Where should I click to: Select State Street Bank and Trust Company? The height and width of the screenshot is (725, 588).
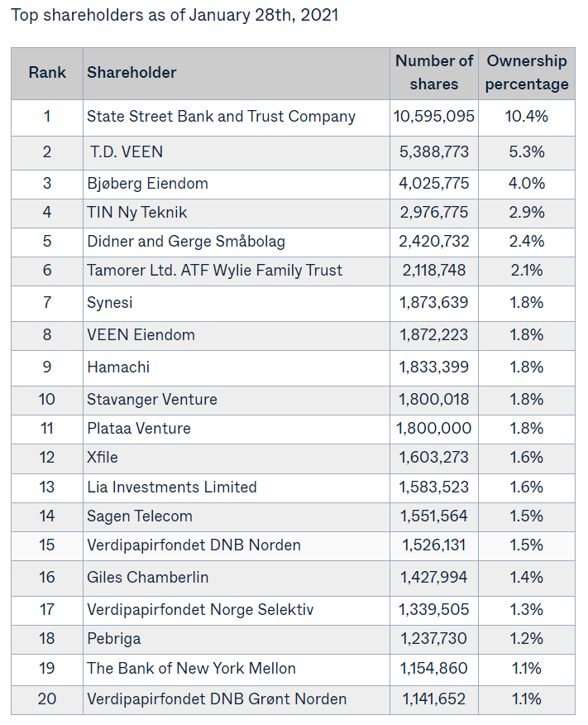(x=221, y=117)
